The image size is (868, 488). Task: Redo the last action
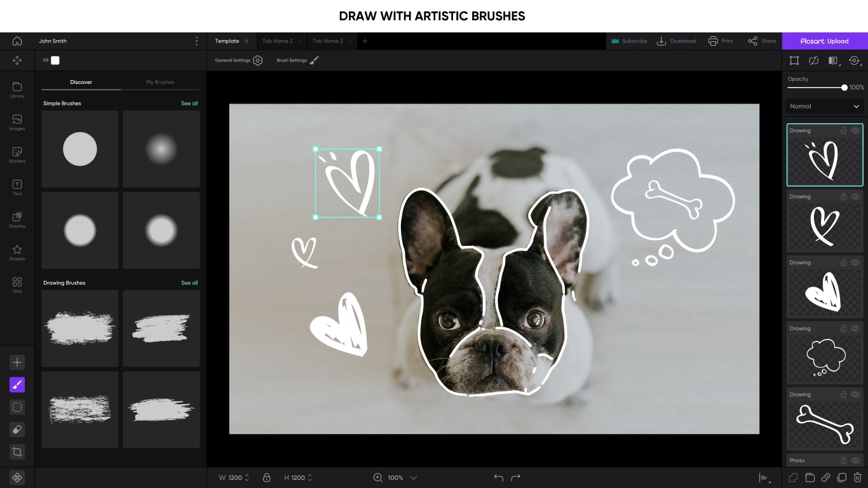516,478
